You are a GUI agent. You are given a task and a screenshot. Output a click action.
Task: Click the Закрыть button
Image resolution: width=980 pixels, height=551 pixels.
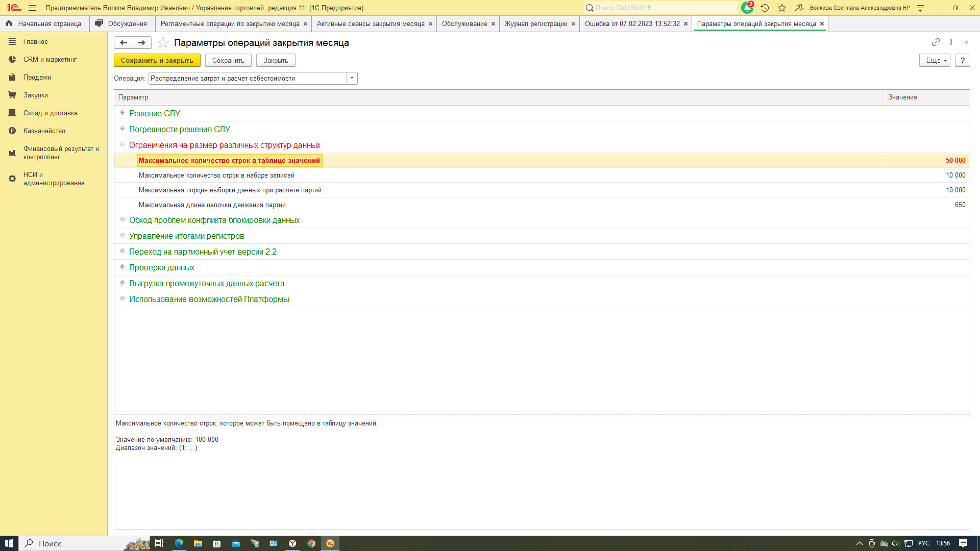pos(276,60)
